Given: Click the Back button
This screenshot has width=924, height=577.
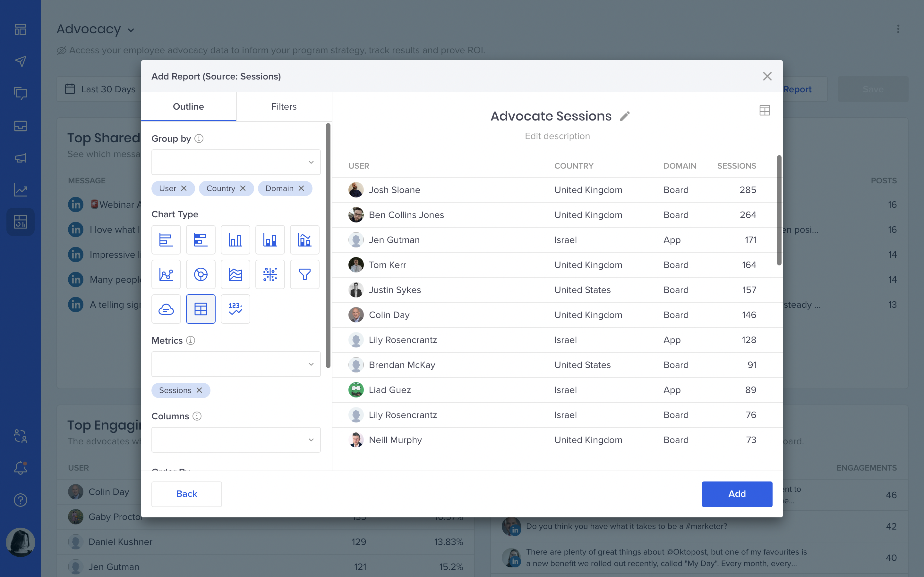Looking at the screenshot, I should click(x=186, y=494).
